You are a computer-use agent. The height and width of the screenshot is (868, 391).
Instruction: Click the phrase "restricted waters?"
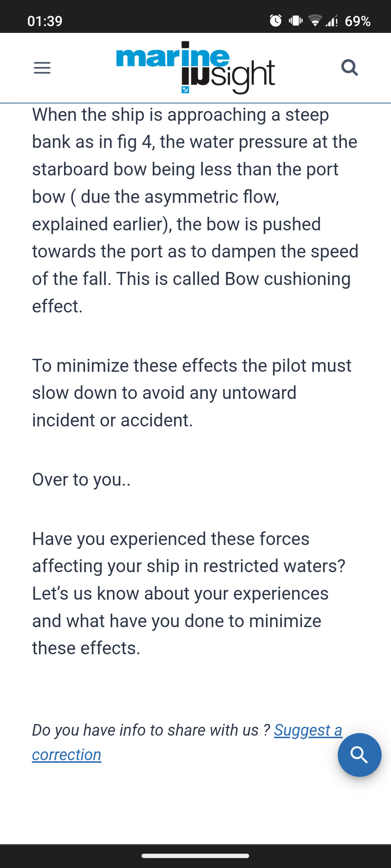pos(274,566)
